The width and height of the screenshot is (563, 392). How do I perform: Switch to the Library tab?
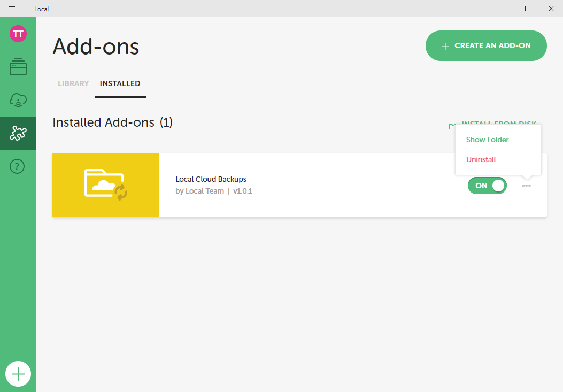(73, 84)
